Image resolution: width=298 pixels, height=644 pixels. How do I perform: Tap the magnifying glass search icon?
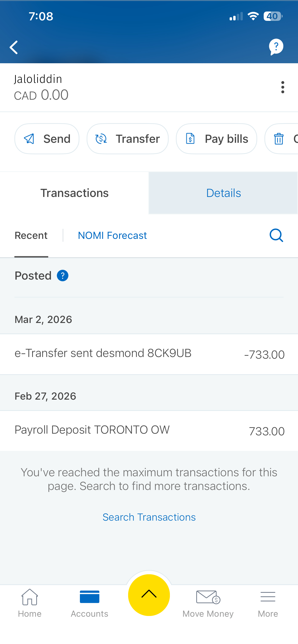[x=276, y=235]
